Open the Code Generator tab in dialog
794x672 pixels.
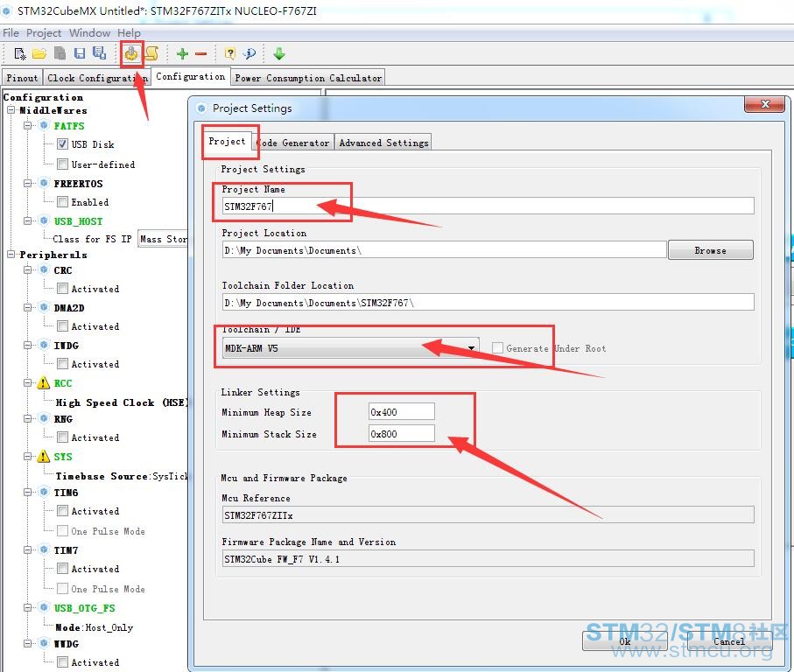(292, 143)
